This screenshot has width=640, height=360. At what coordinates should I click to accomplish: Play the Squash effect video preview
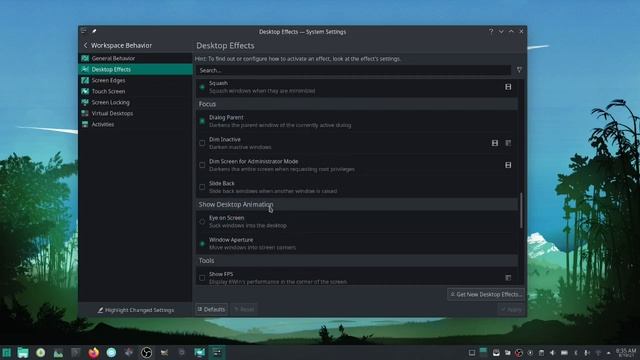coord(508,87)
